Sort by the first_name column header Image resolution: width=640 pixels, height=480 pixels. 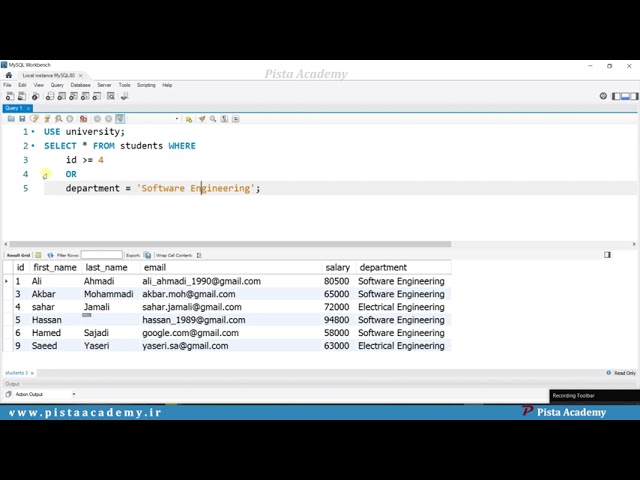[55, 267]
